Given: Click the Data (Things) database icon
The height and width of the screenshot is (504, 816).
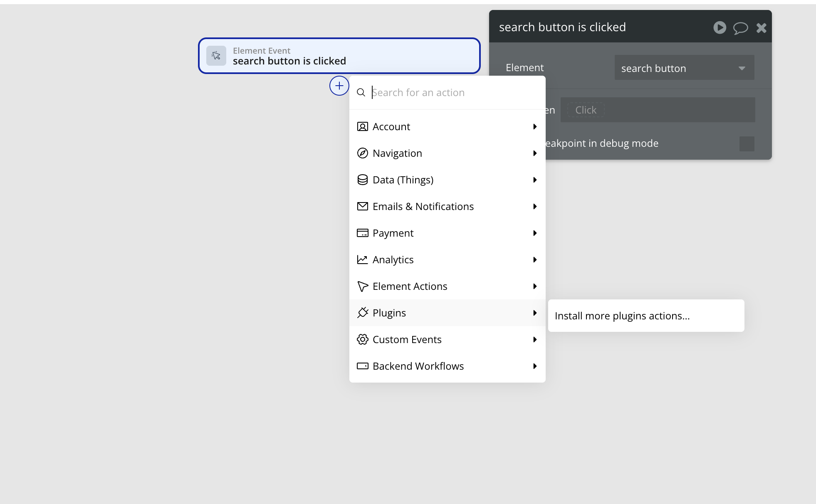Looking at the screenshot, I should 363,180.
